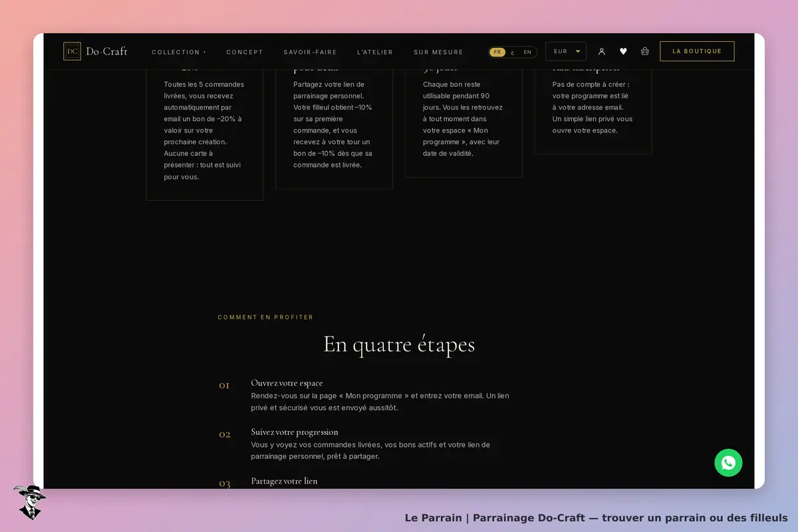798x532 pixels.
Task: Go to the Concept page
Action: [245, 52]
